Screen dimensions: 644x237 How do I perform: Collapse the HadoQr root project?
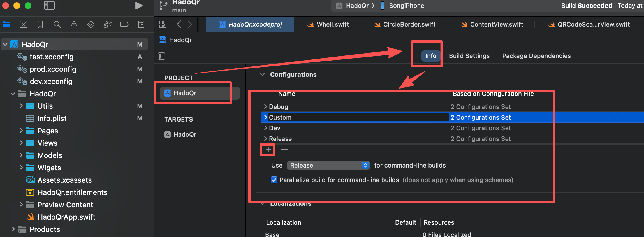(x=5, y=44)
